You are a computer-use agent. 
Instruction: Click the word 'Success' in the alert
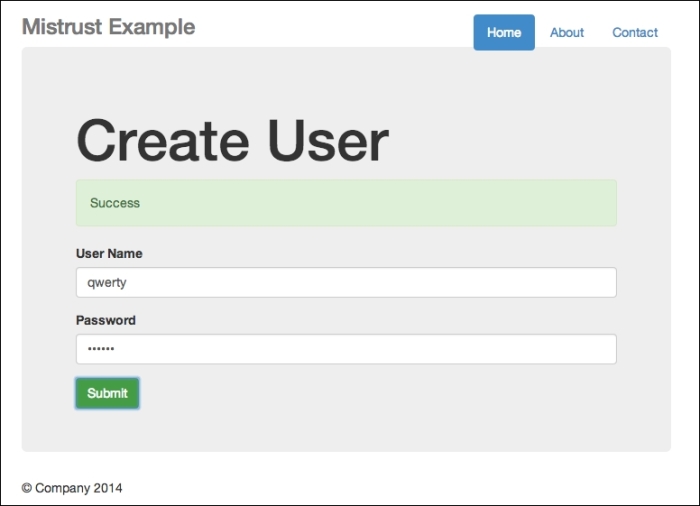[x=115, y=203]
